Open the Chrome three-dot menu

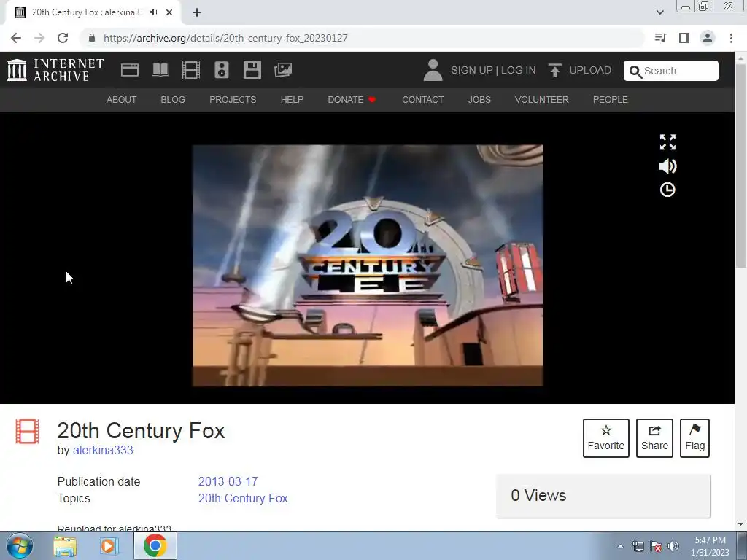(x=731, y=38)
